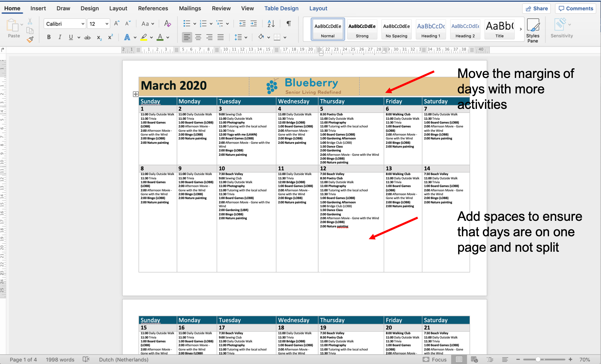Viewport: 601px width, 364px height.
Task: Decrease paragraph indent
Action: (242, 23)
